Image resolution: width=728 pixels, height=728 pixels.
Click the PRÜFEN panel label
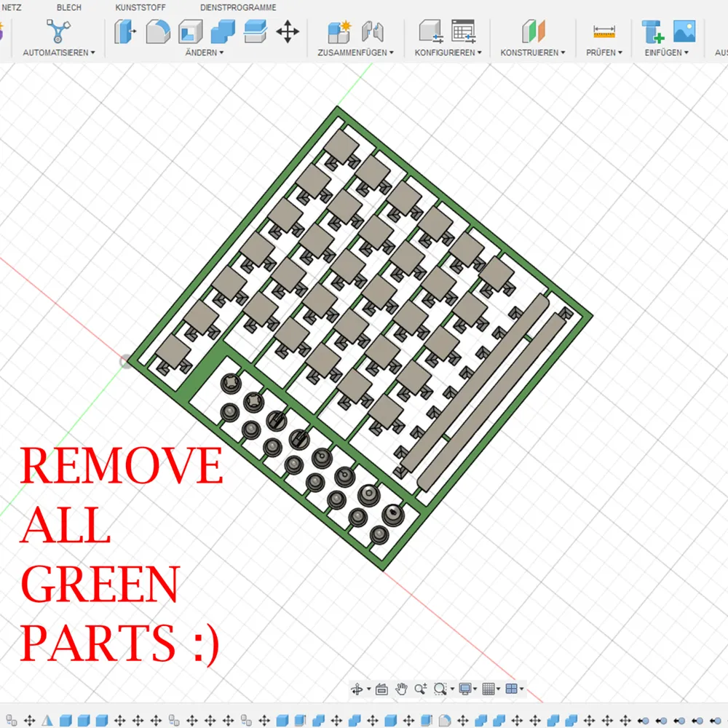[604, 52]
